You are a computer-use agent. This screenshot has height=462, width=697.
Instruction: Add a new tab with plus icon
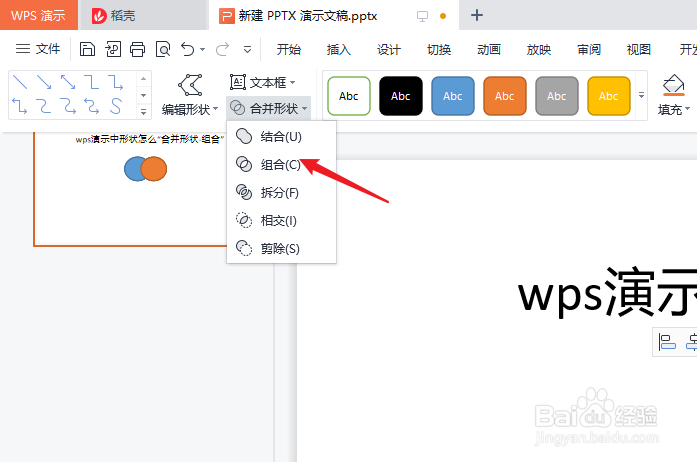tap(477, 15)
